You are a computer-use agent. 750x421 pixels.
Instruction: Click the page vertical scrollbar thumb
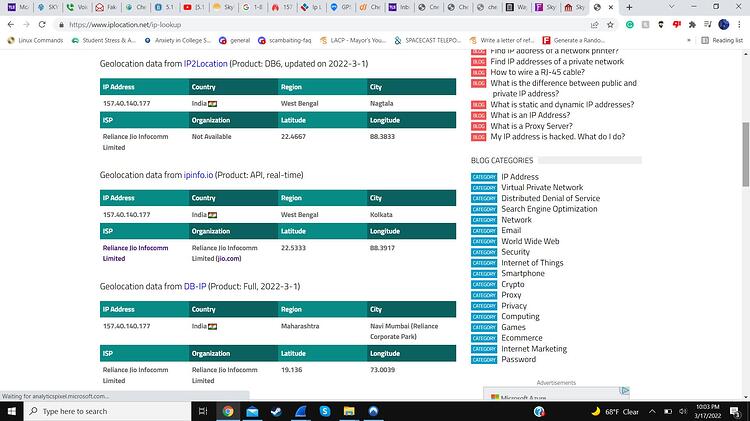pos(745,154)
